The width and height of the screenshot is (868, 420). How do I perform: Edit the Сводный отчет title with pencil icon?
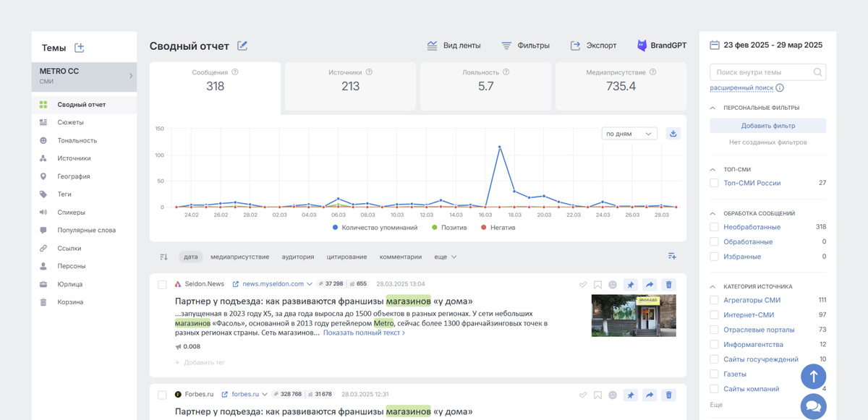[x=242, y=46]
